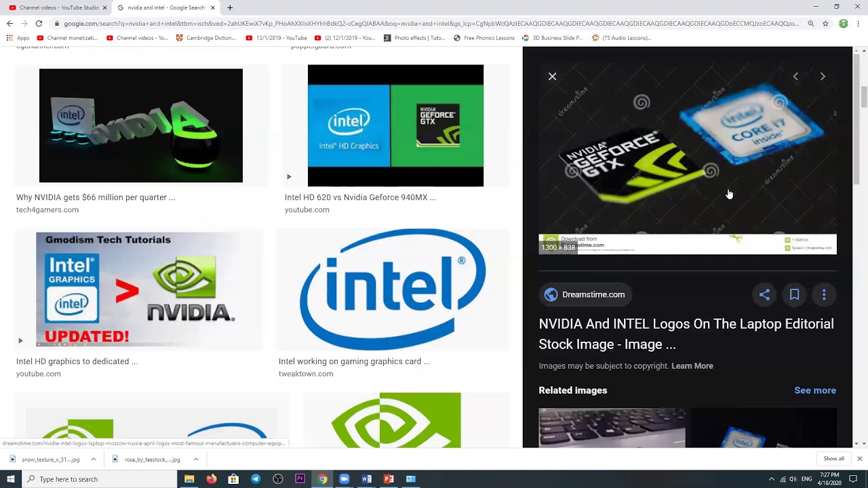The image size is (868, 488).
Task: Show hidden system tray icons
Action: pos(771,479)
